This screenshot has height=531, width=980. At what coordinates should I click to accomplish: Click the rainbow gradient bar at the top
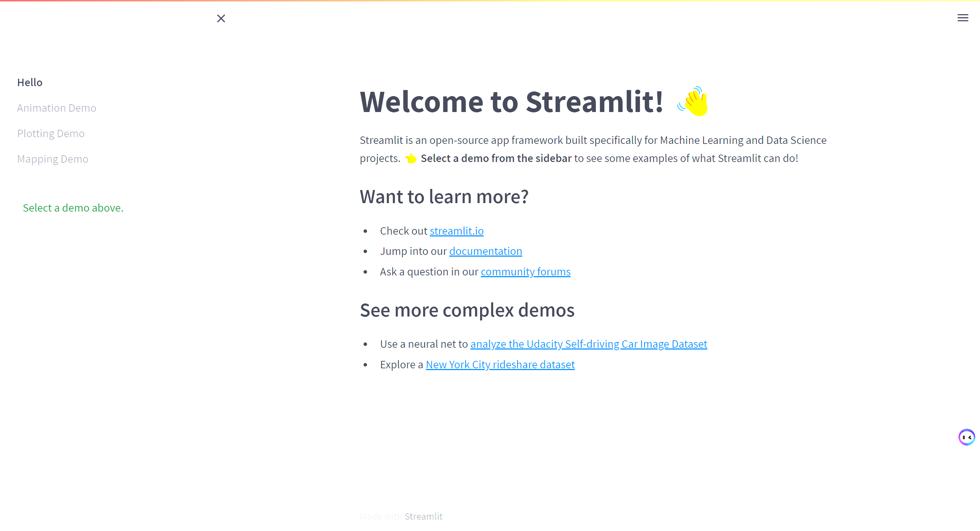point(490,1)
